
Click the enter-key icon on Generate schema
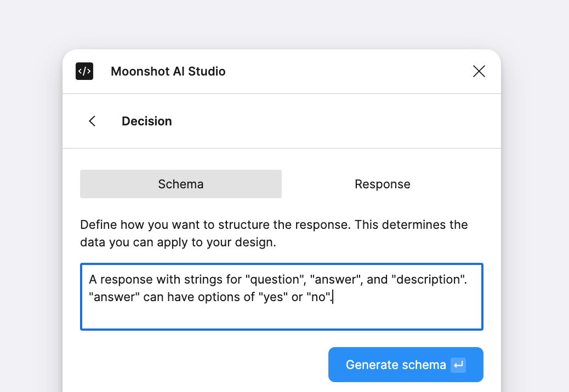(458, 365)
